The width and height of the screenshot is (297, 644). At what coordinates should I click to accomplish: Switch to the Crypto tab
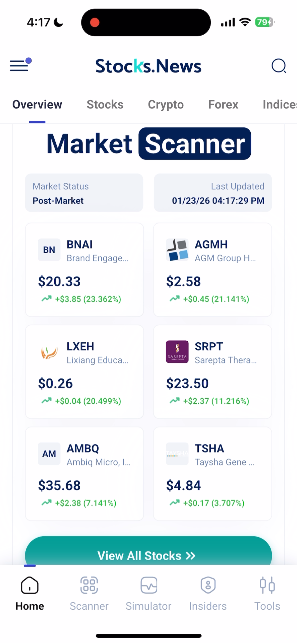pyautogui.click(x=166, y=105)
